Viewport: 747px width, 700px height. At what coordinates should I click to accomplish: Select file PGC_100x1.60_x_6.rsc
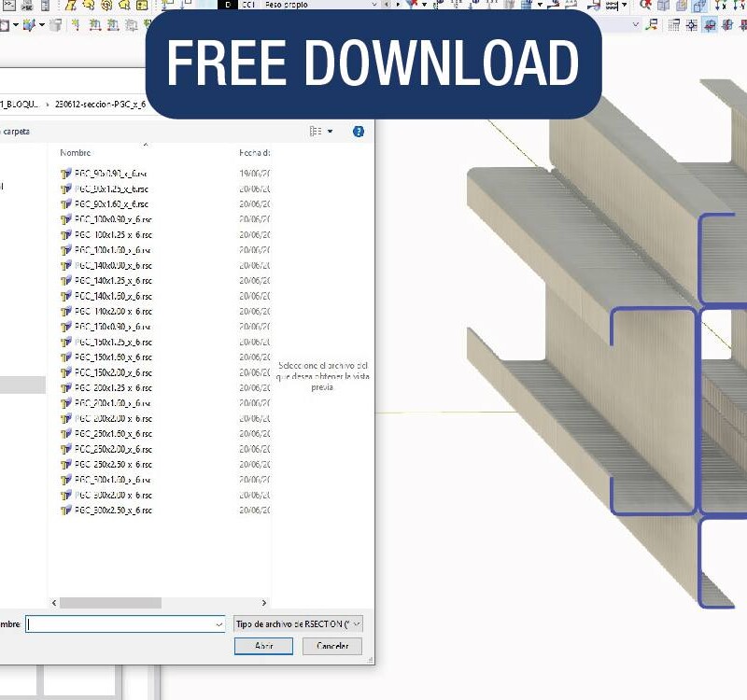(106, 250)
